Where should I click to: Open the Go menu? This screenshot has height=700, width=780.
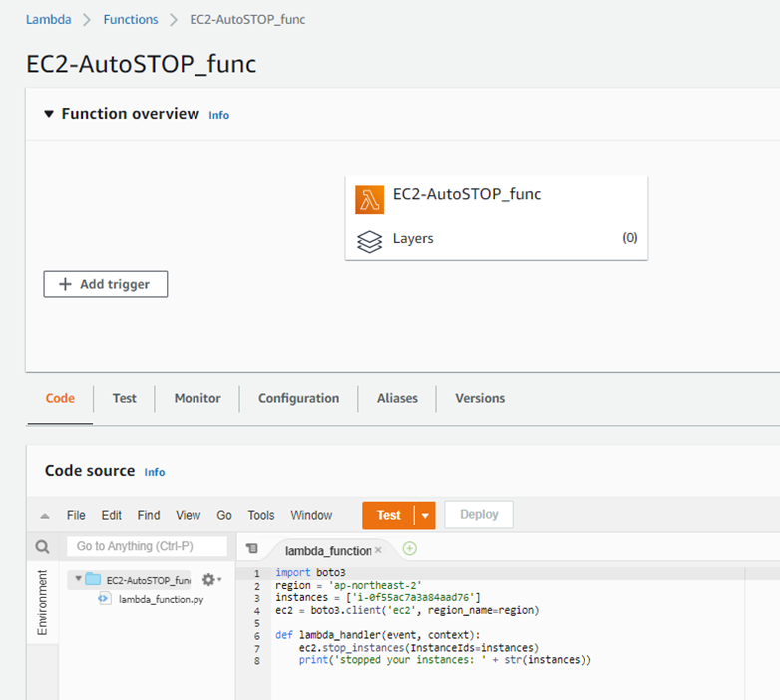(223, 516)
